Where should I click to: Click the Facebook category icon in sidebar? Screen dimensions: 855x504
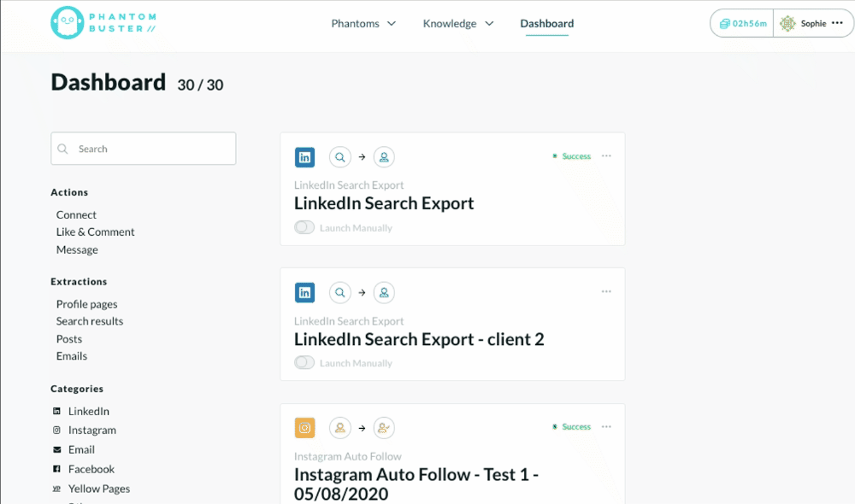click(x=56, y=469)
